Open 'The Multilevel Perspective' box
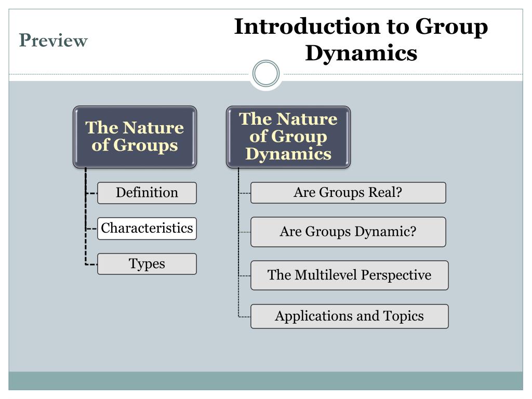Image resolution: width=532 pixels, height=399 pixels. 350,275
